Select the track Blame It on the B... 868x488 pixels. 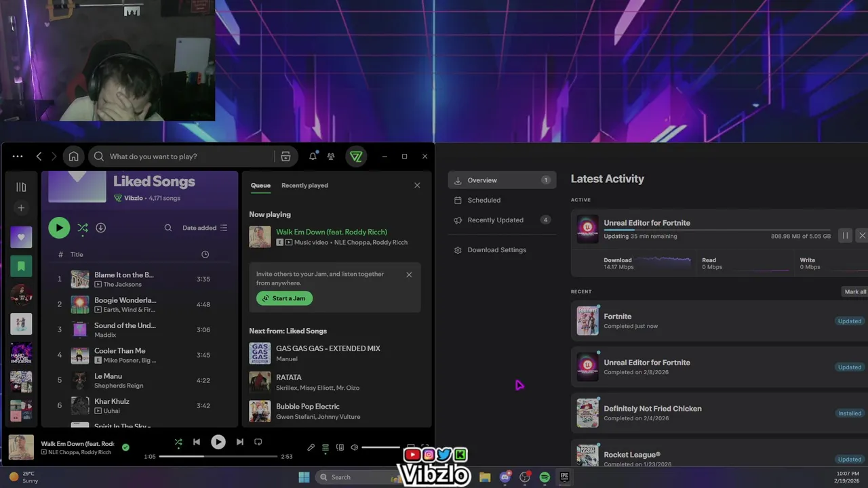[139, 279]
